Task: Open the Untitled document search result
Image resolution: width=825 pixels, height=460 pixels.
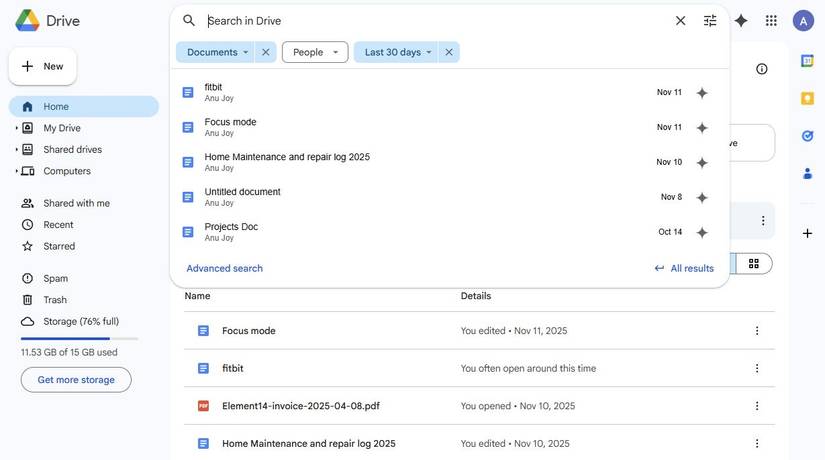Action: 450,197
